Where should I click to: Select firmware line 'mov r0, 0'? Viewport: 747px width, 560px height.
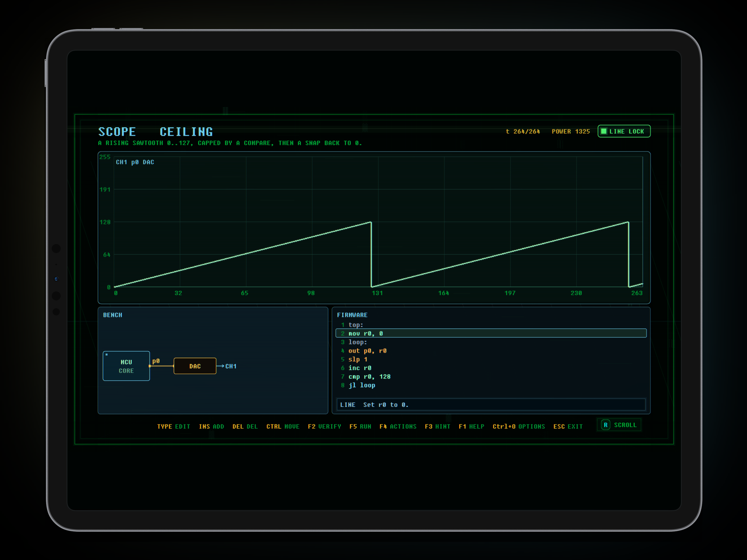[491, 333]
